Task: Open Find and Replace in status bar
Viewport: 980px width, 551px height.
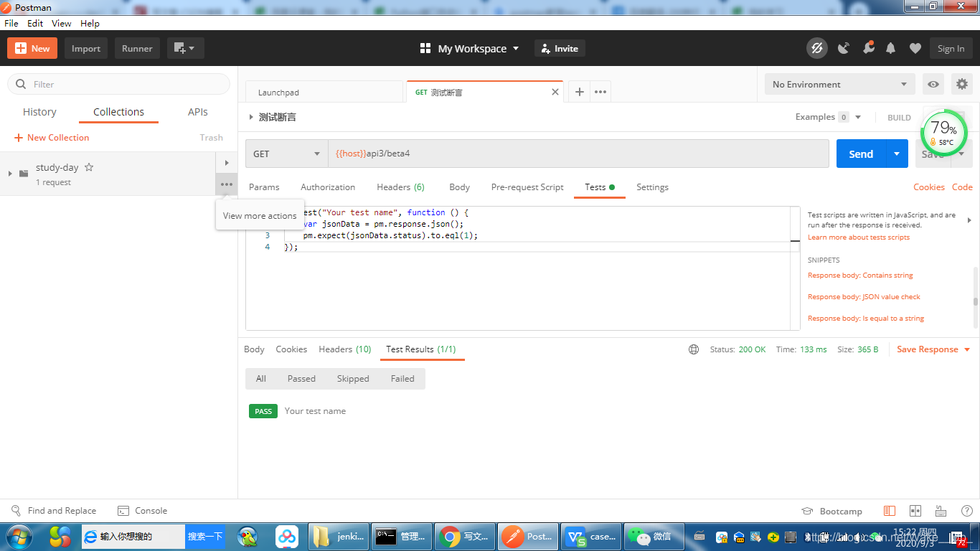Action: coord(54,511)
